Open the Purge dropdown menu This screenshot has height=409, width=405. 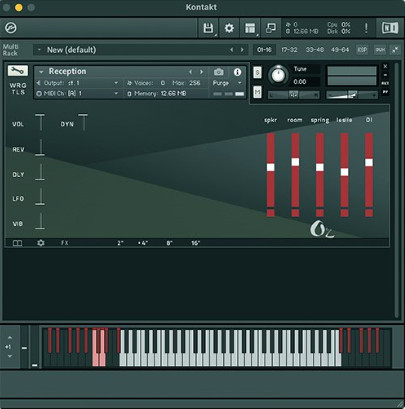[x=227, y=83]
